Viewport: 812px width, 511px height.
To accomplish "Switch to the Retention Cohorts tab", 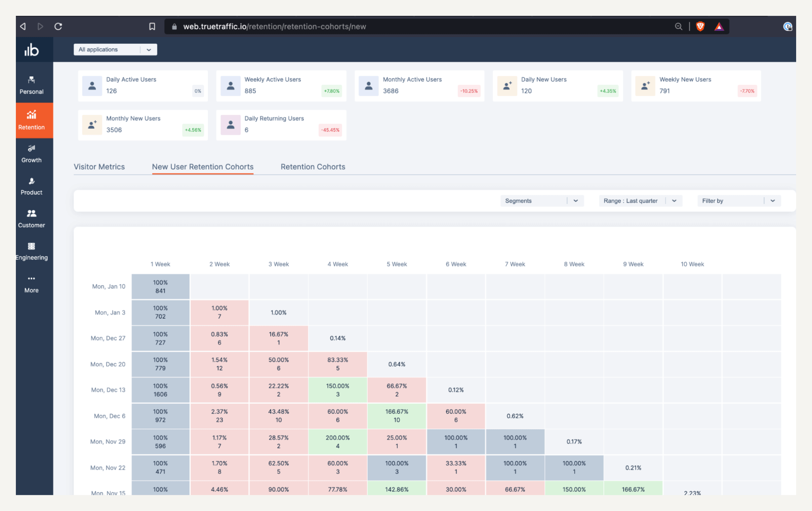I will (x=313, y=167).
